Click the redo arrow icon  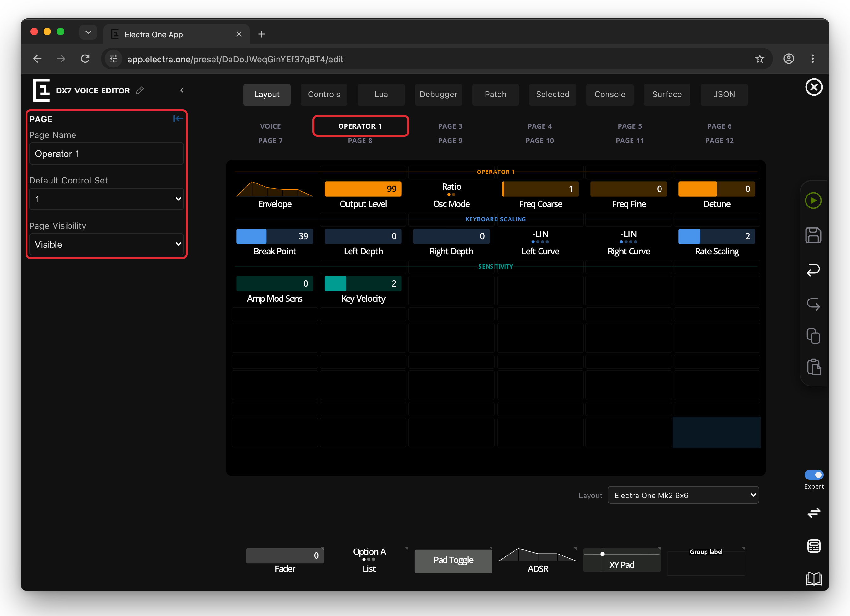click(813, 304)
